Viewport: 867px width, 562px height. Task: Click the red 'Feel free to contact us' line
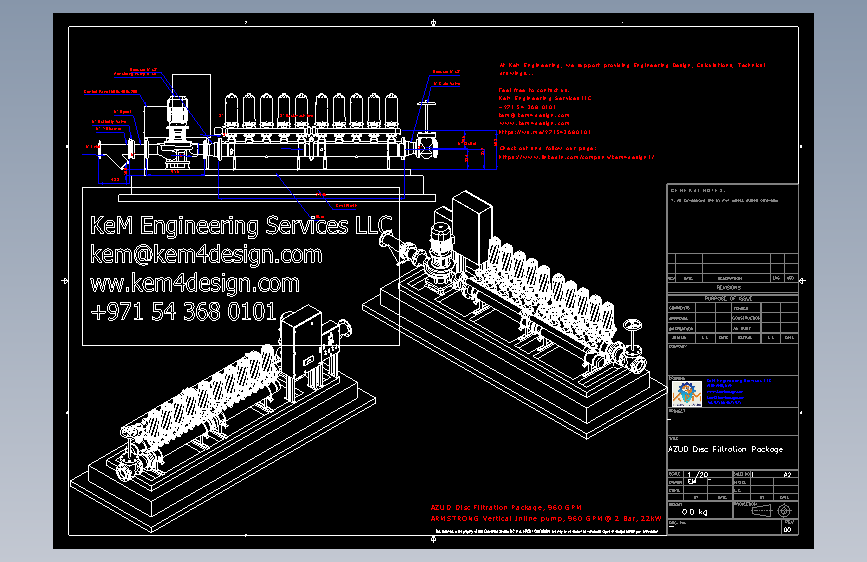[534, 90]
